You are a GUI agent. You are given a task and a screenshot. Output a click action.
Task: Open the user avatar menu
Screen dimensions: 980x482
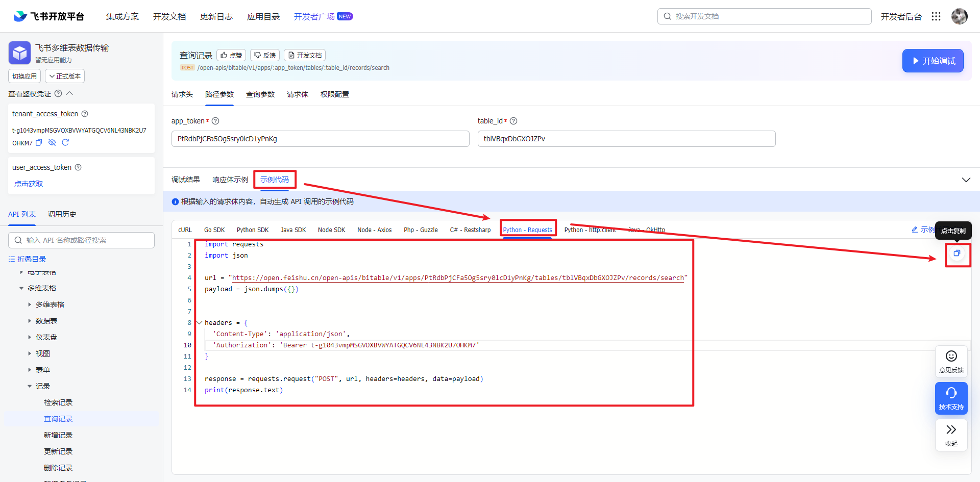pos(960,16)
